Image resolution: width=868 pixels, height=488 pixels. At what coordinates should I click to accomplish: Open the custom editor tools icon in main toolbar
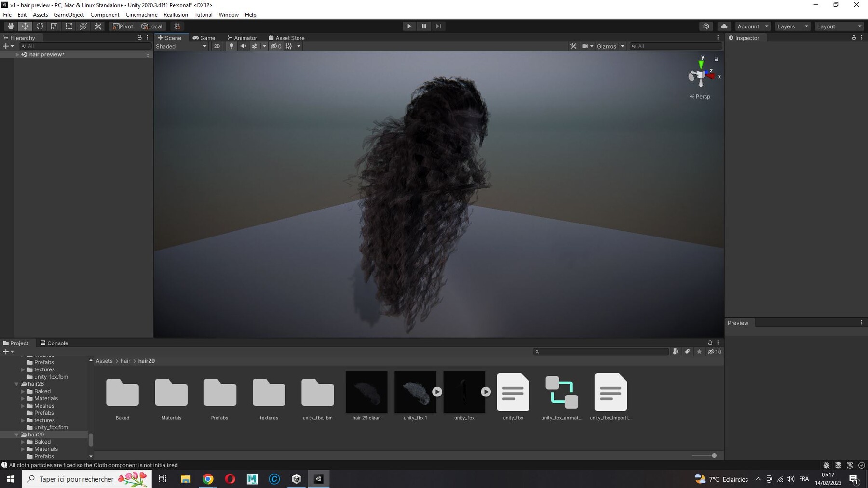coord(98,26)
